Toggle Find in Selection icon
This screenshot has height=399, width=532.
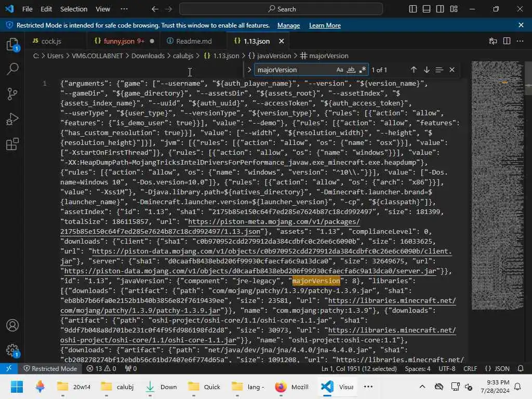click(439, 70)
